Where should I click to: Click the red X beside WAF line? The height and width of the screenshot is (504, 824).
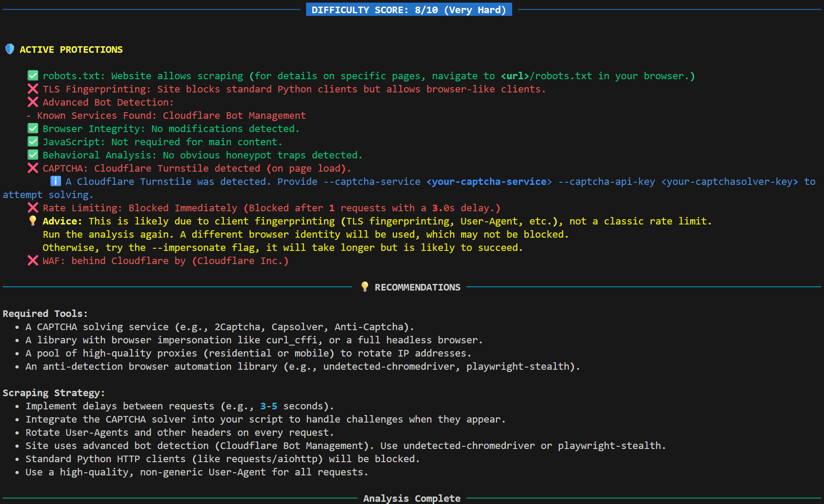tap(33, 261)
